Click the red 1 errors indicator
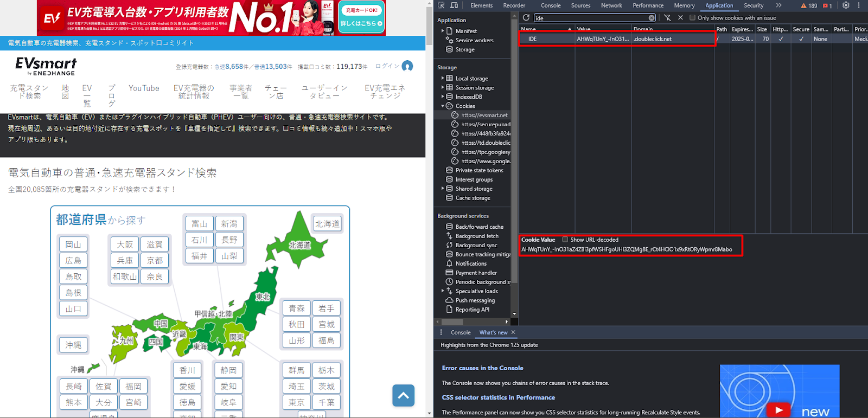The image size is (868, 418). click(828, 5)
